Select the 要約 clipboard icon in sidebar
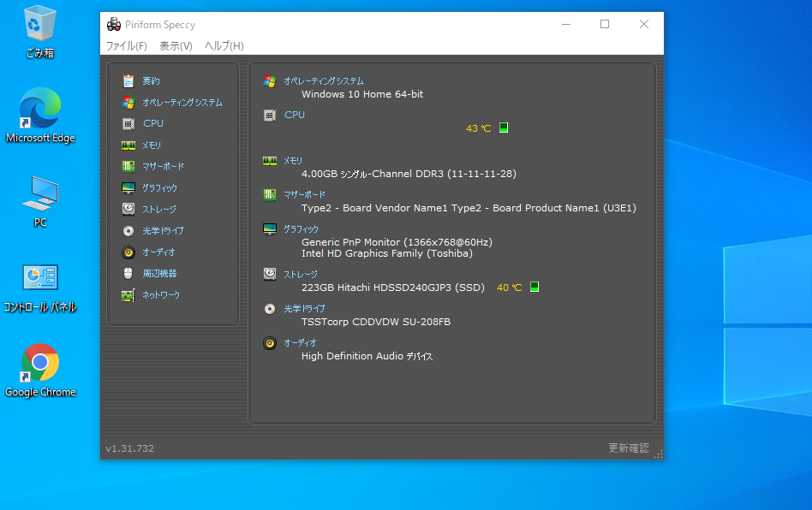The height and width of the screenshot is (510, 812). [128, 81]
